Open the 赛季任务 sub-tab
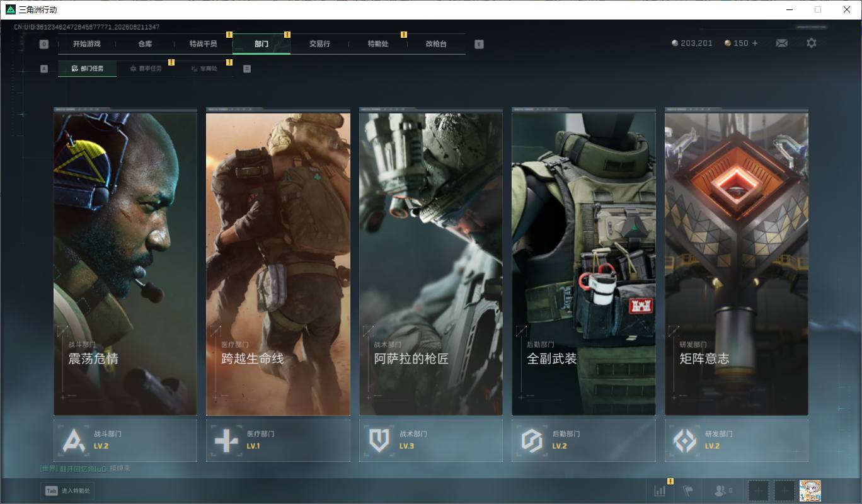Image resolution: width=862 pixels, height=504 pixels. tap(146, 69)
